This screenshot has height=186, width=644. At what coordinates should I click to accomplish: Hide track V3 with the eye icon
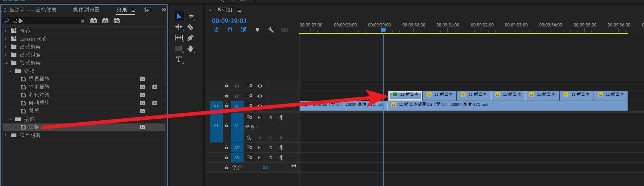coord(260,86)
